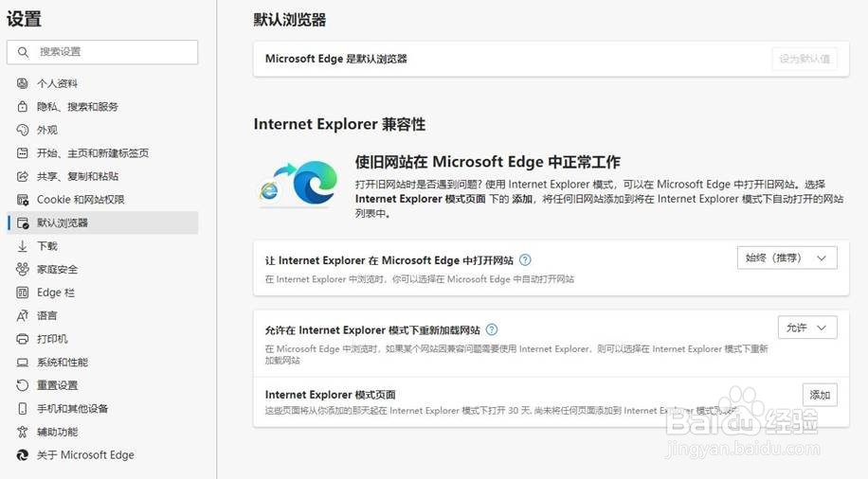Click the IE to Edge illustration graphic
Image resolution: width=868 pixels, height=479 pixels.
[x=298, y=184]
